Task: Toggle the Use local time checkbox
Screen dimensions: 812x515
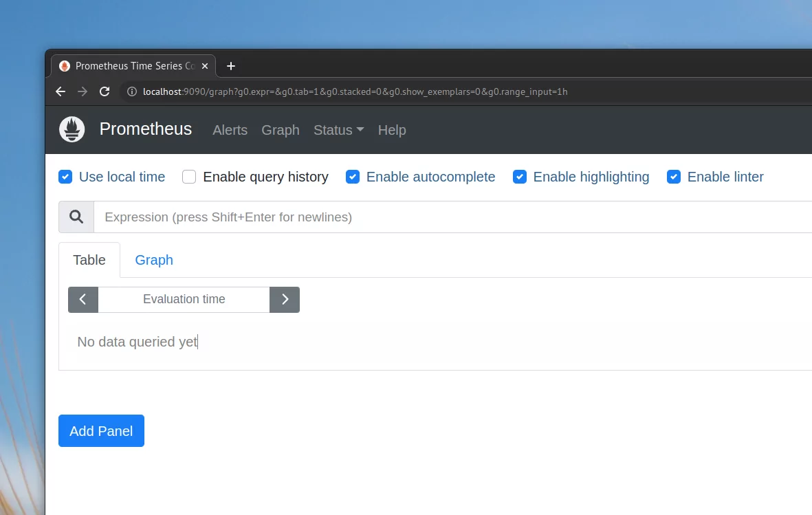Action: pyautogui.click(x=65, y=177)
